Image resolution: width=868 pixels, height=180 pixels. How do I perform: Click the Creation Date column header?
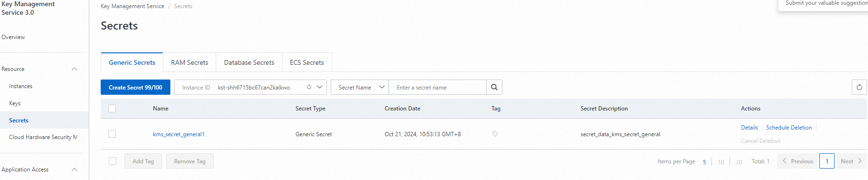coord(402,109)
